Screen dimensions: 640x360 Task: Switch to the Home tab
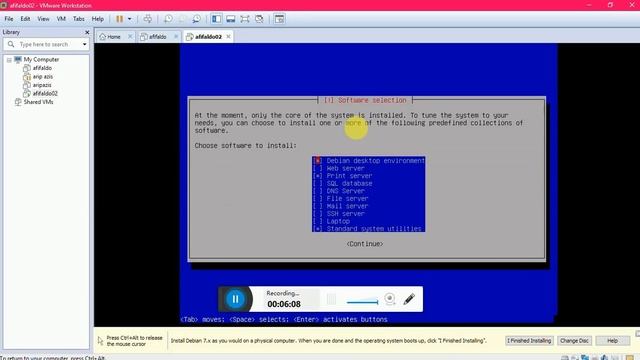coord(114,37)
